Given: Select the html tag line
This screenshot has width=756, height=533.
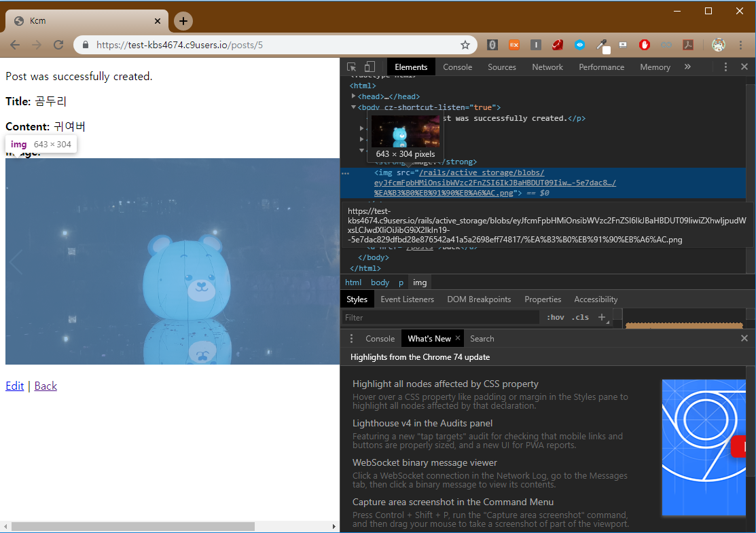Looking at the screenshot, I should coord(363,86).
